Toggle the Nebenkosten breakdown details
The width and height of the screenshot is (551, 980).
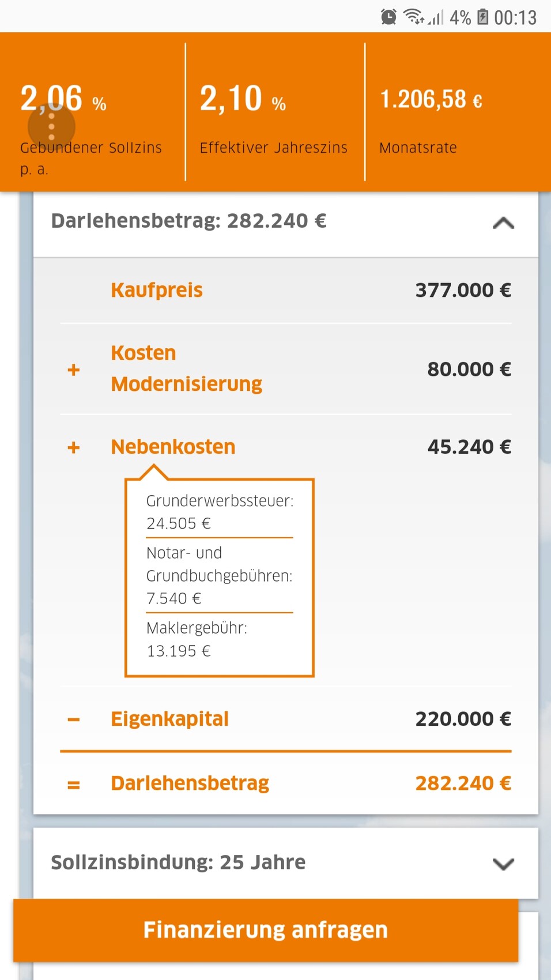(173, 447)
